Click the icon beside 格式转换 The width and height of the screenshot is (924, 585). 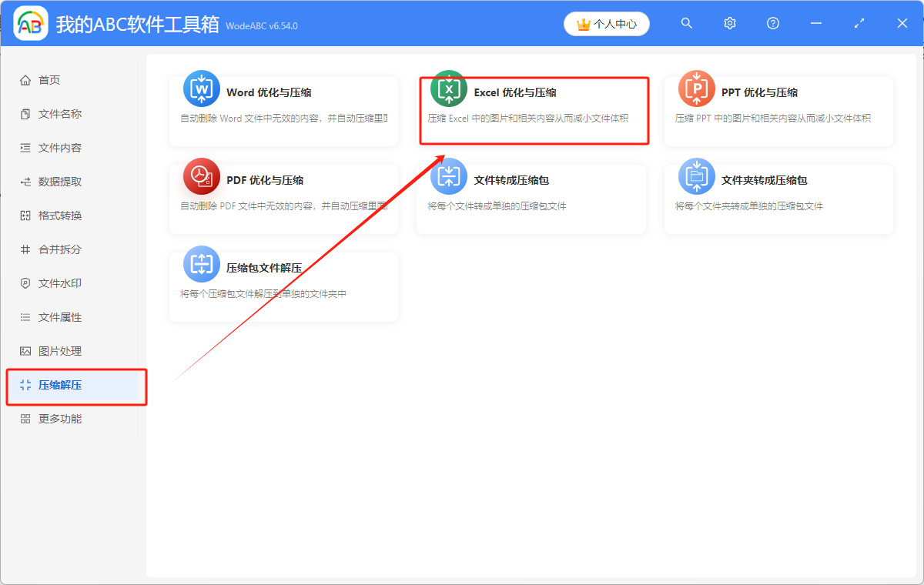(x=25, y=216)
